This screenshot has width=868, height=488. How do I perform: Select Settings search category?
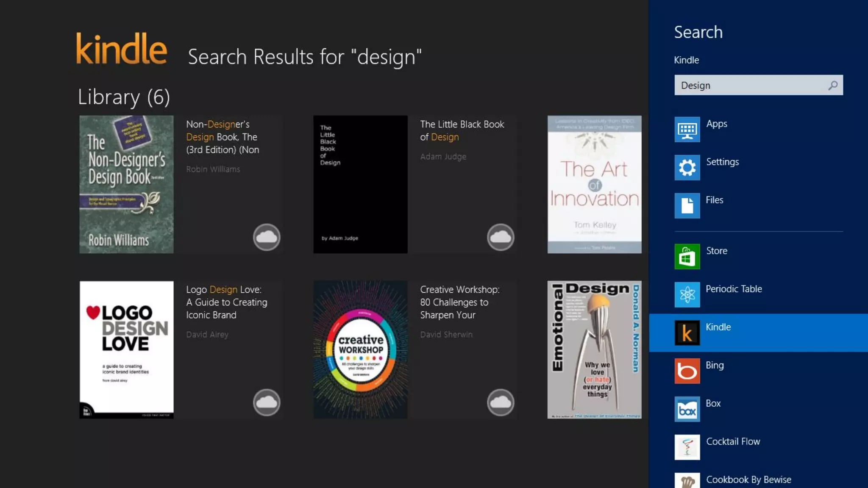[722, 162]
